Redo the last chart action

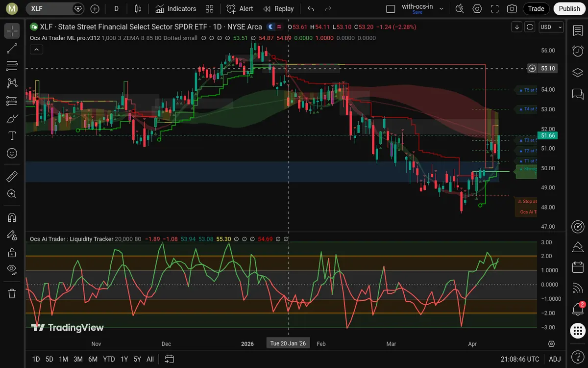pos(328,9)
